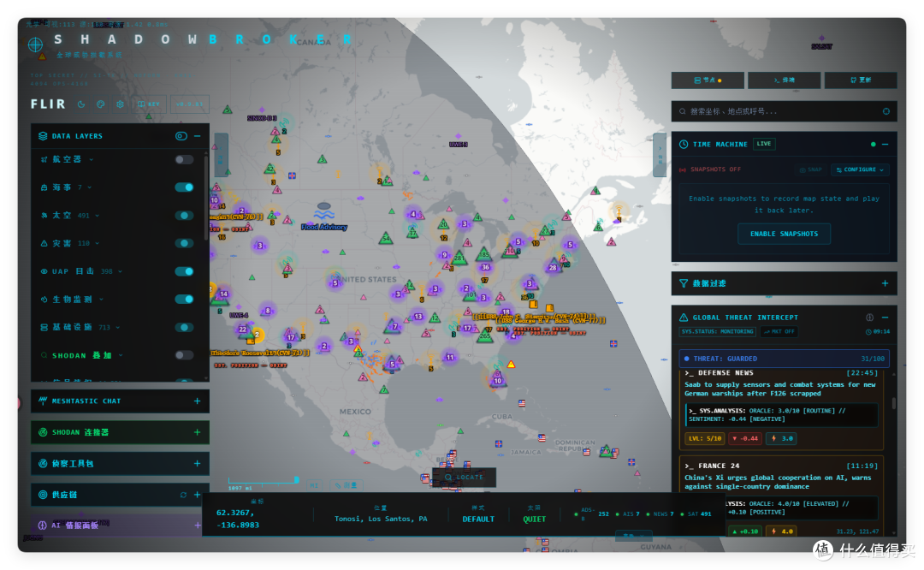Expand the 侦察工具包 recon toolkit panel
The height and width of the screenshot is (570, 924).
198,464
